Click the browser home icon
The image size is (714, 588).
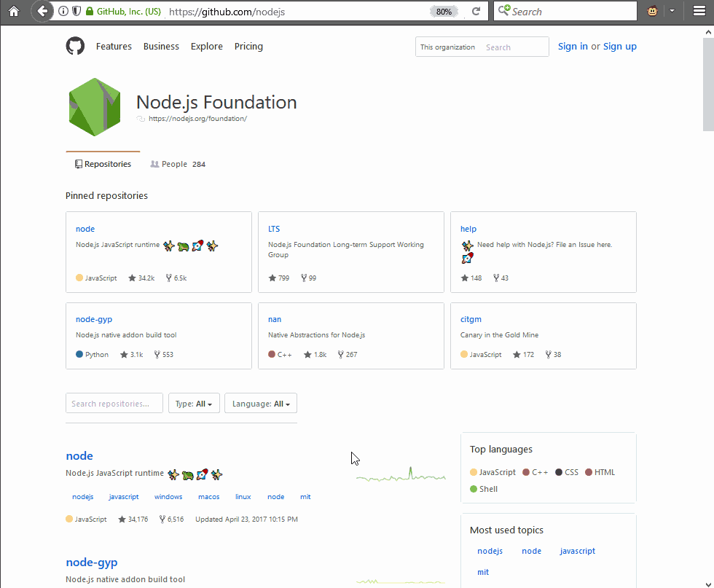click(13, 12)
